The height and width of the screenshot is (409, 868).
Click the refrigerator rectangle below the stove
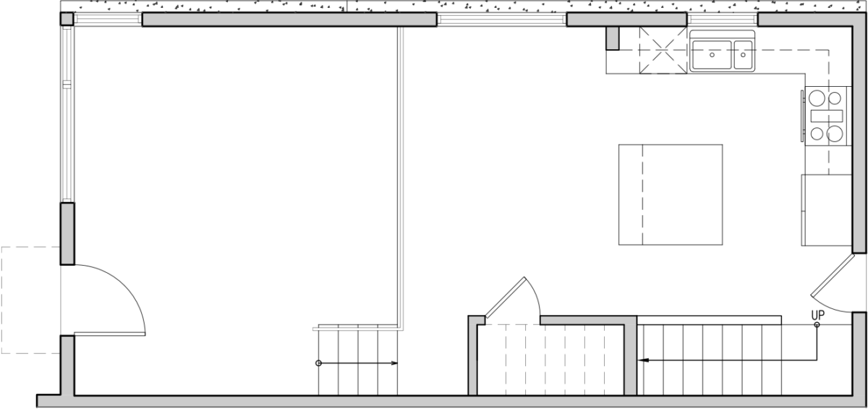pos(826,210)
